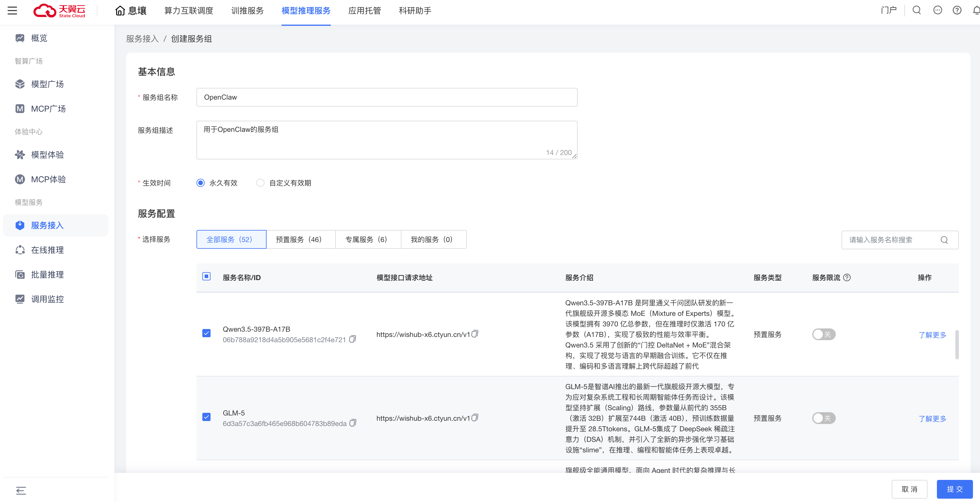Switch to the preset services (46) tab
Screen dimensions: 980x501
(x=300, y=239)
